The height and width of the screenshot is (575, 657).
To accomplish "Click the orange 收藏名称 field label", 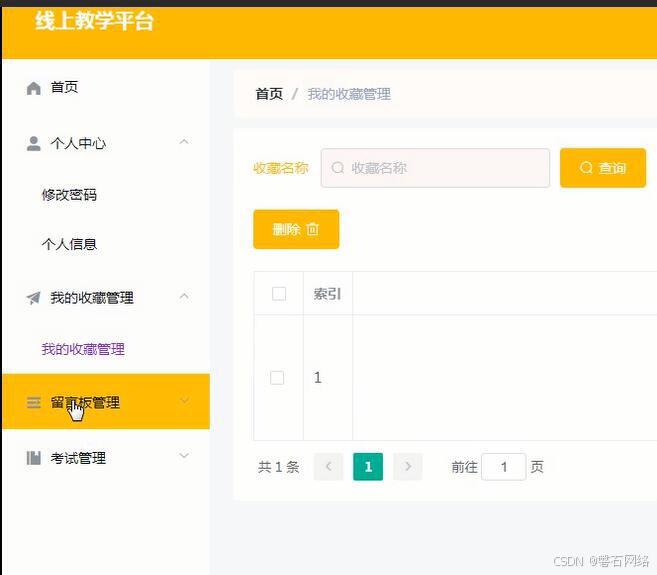I will click(281, 168).
